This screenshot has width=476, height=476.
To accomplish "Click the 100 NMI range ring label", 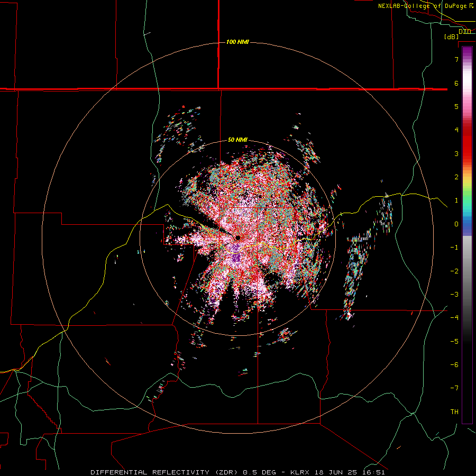I will (x=237, y=42).
